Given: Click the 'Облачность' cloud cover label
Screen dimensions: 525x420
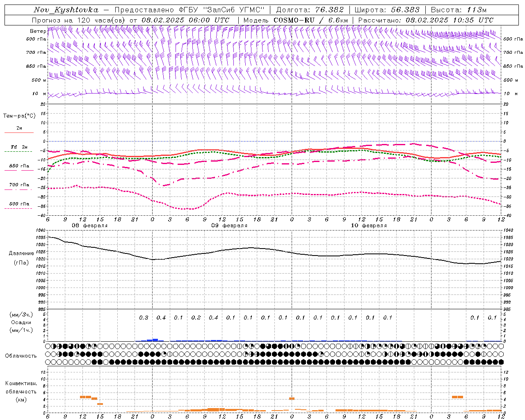Looking at the screenshot, I should pos(21,356).
